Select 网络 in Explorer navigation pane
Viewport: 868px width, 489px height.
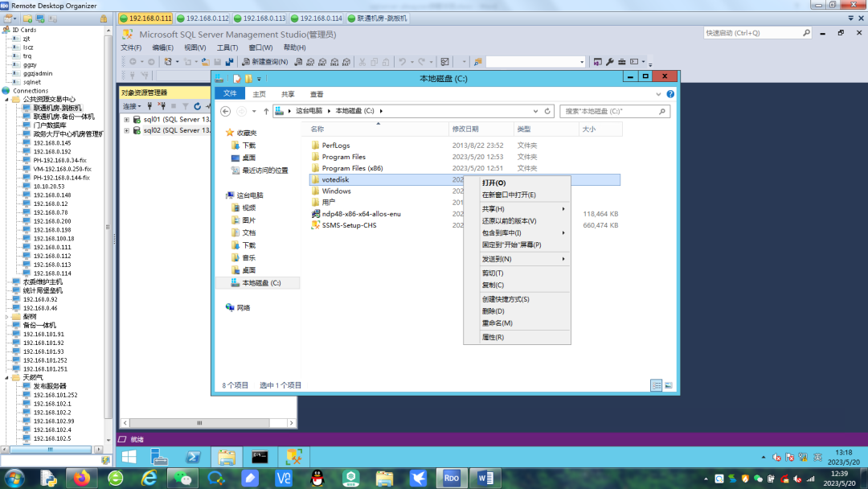pyautogui.click(x=243, y=307)
